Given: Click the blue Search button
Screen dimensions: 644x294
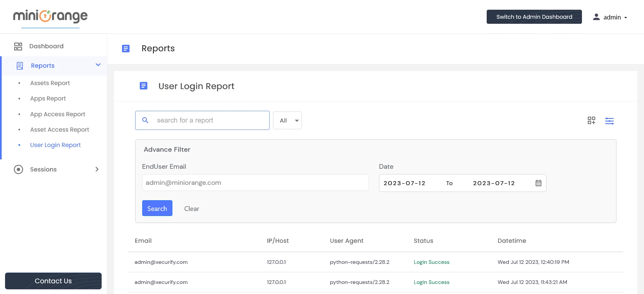Looking at the screenshot, I should pos(157,208).
